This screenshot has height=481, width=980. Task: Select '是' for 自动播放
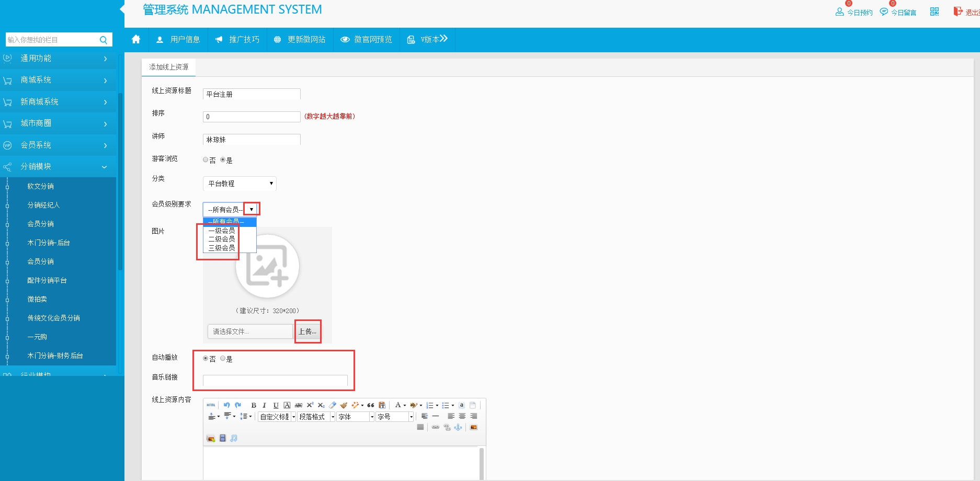click(223, 359)
